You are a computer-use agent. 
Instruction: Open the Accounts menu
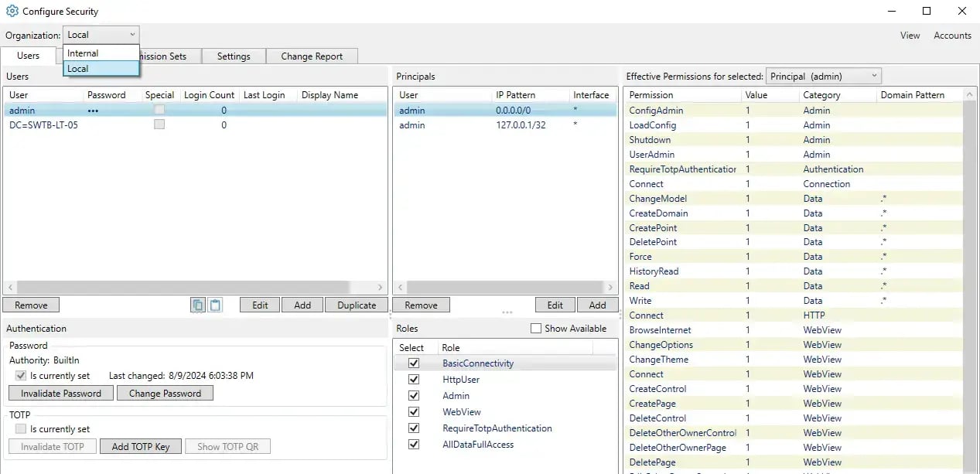click(951, 35)
